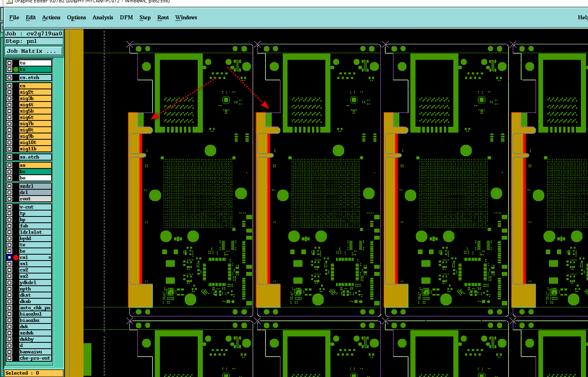Tick the checkbox for layer v-cut
The image size is (588, 377).
[x=9, y=207]
